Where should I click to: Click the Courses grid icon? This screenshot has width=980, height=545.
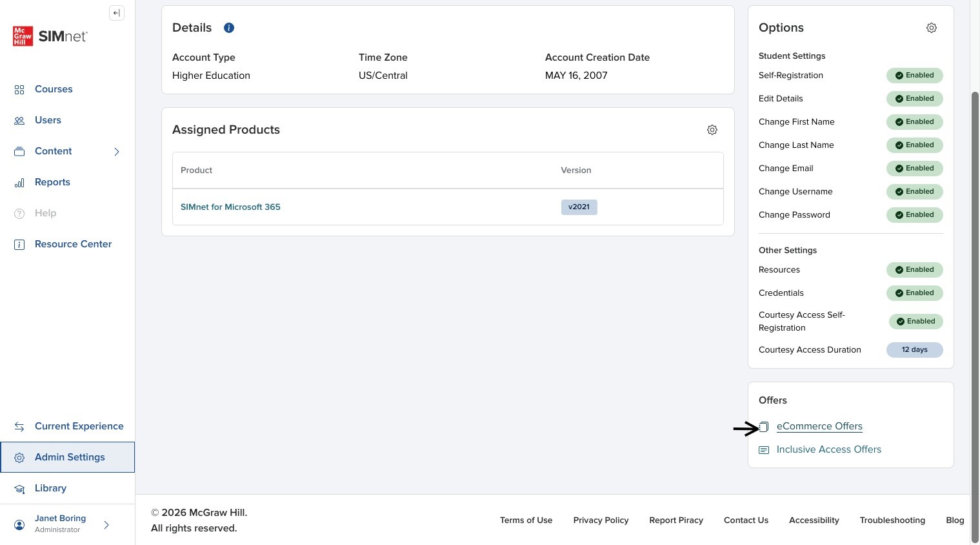coord(19,90)
